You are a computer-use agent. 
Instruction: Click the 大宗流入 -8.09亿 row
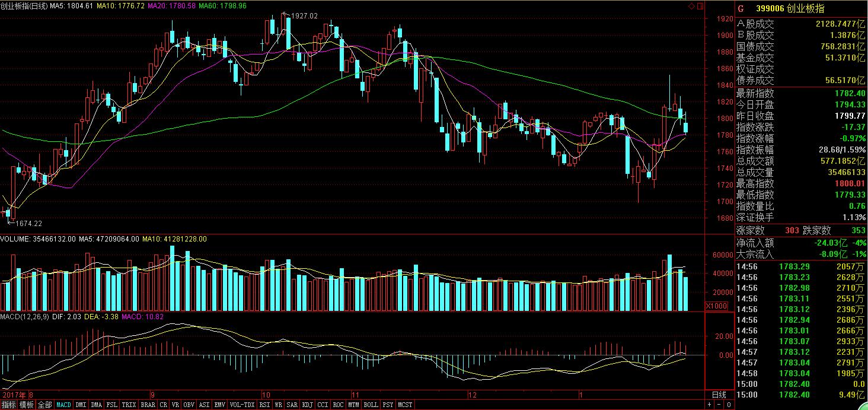801,254
